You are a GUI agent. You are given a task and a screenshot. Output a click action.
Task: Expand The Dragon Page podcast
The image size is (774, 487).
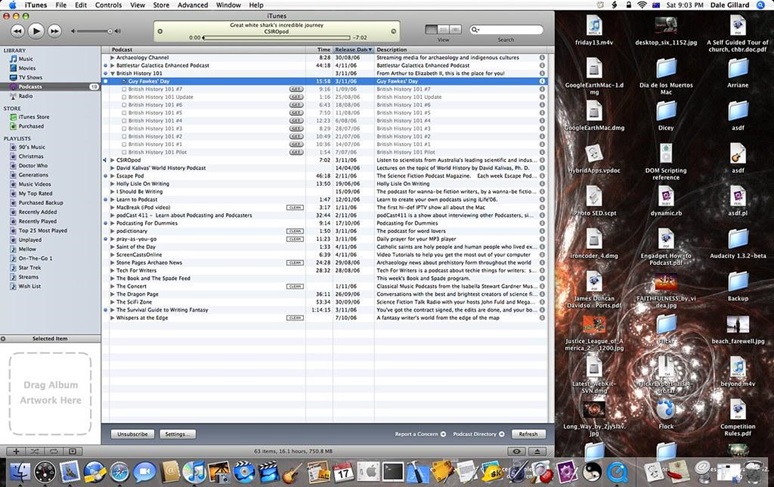tap(112, 295)
